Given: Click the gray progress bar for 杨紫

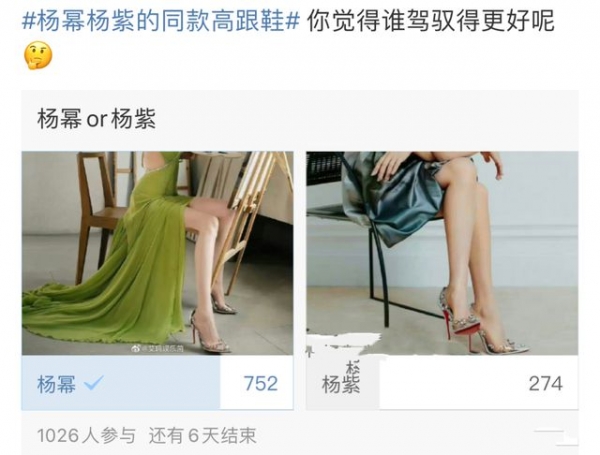Looking at the screenshot, I should click(x=343, y=383).
